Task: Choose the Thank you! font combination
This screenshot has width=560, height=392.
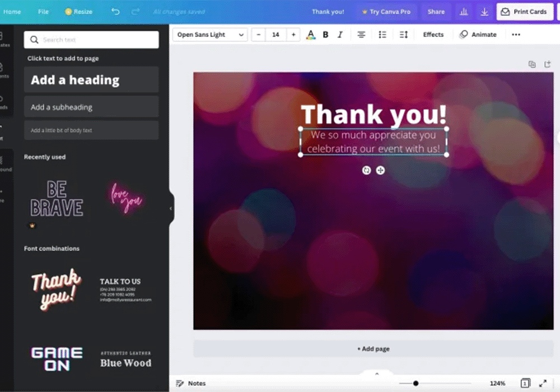Action: point(57,289)
